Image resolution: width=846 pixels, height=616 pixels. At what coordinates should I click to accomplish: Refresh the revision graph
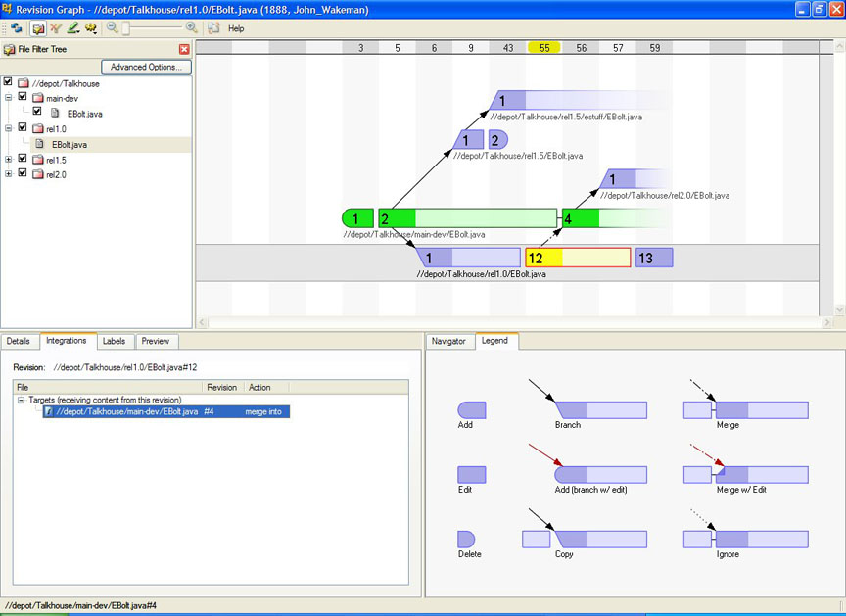click(17, 28)
